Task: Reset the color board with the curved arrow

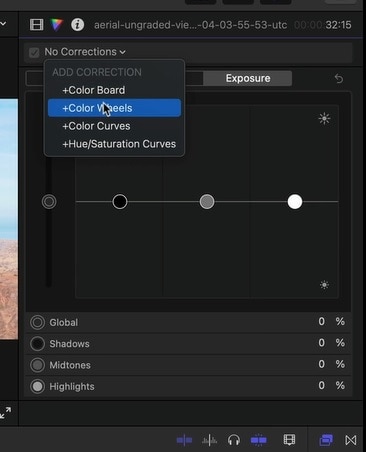Action: [x=339, y=78]
